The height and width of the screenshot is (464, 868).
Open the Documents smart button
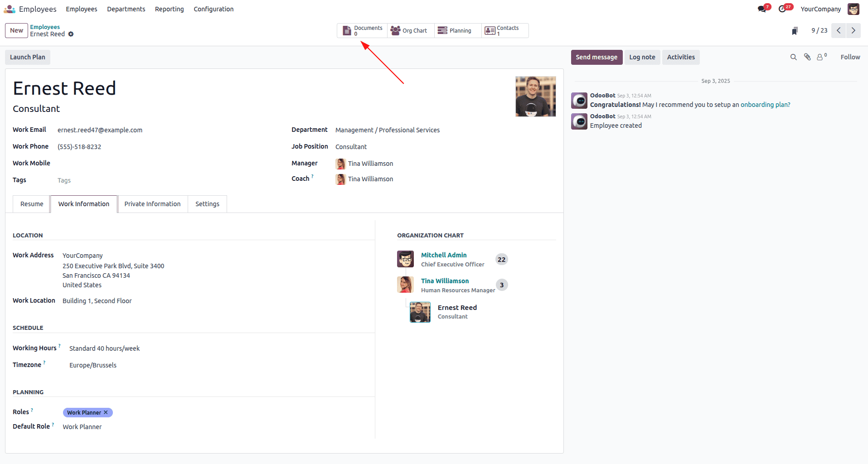coord(362,30)
